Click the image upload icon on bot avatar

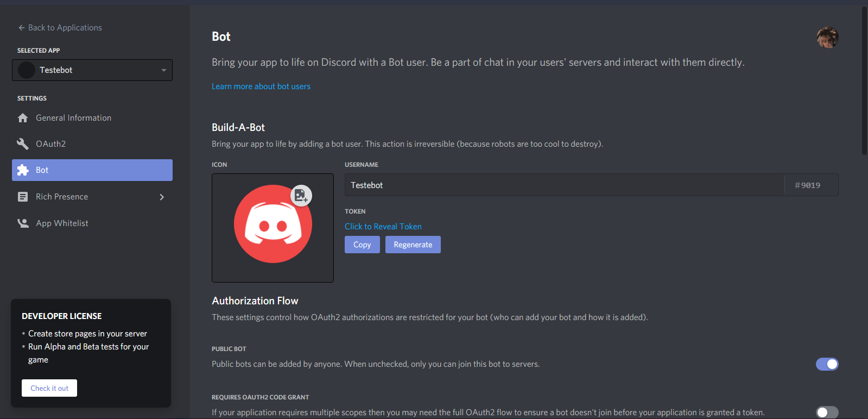pyautogui.click(x=301, y=195)
